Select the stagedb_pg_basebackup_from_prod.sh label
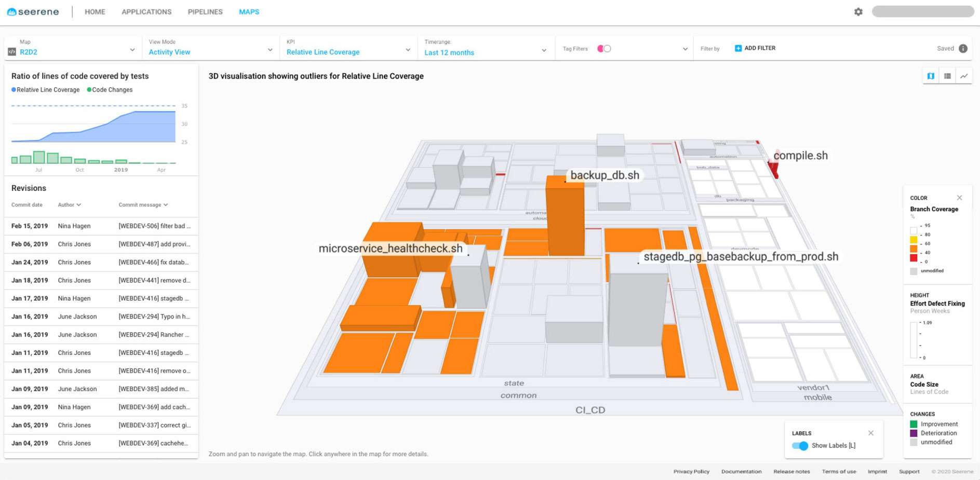 click(741, 256)
